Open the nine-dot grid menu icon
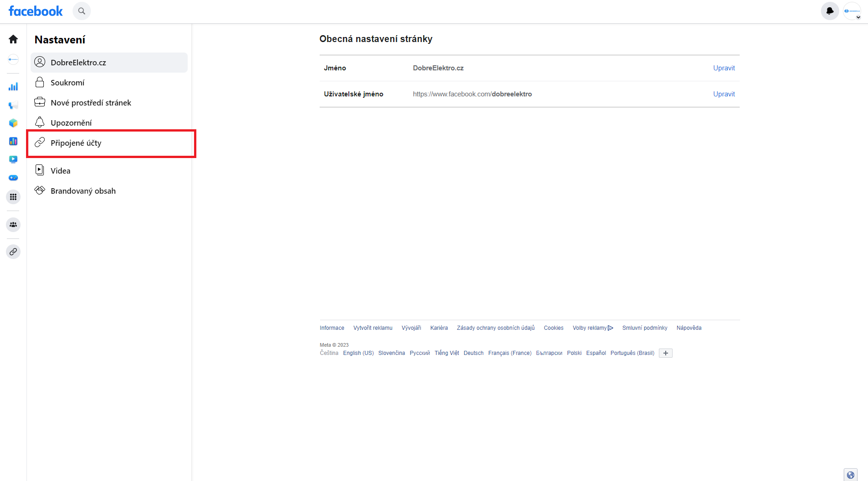 [x=13, y=197]
